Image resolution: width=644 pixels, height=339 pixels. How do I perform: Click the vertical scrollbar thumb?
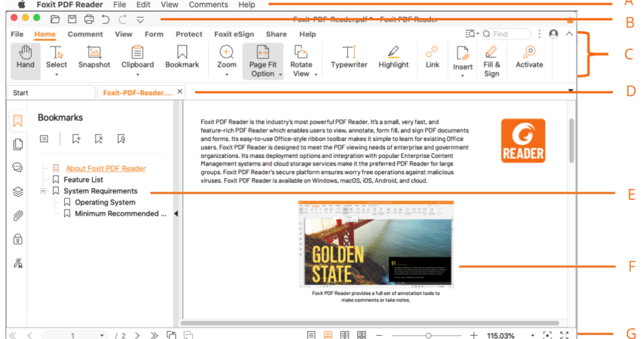tap(571, 140)
